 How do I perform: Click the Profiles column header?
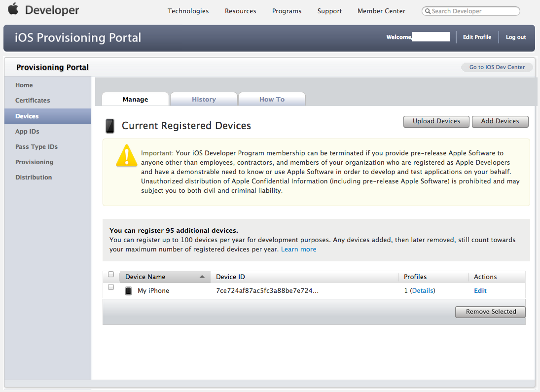(415, 277)
